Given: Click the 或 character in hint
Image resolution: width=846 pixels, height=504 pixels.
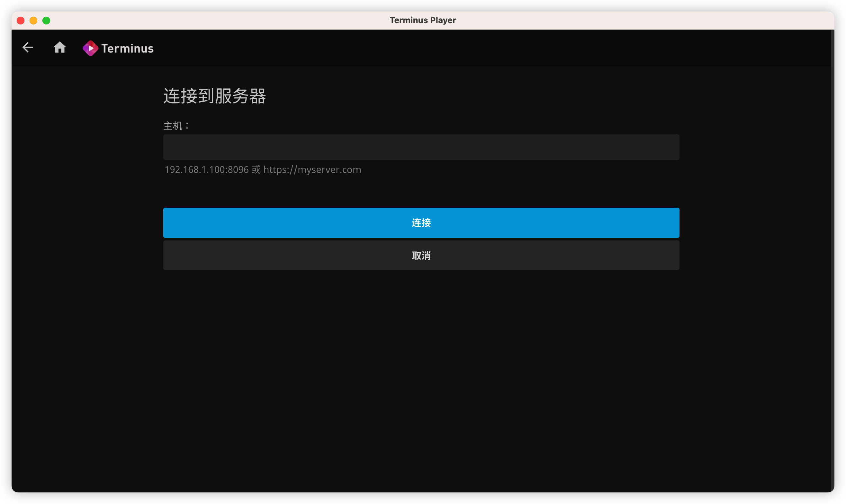Looking at the screenshot, I should [256, 169].
